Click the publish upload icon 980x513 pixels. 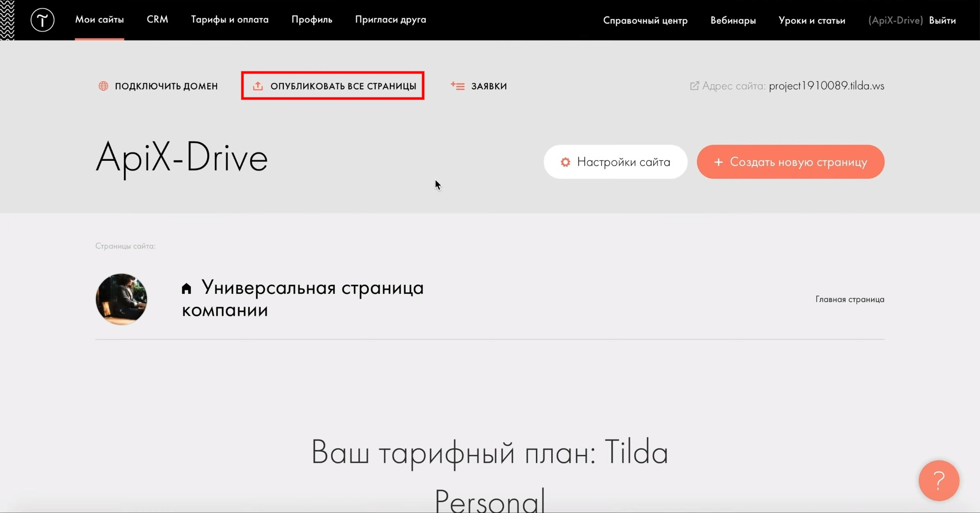point(258,86)
